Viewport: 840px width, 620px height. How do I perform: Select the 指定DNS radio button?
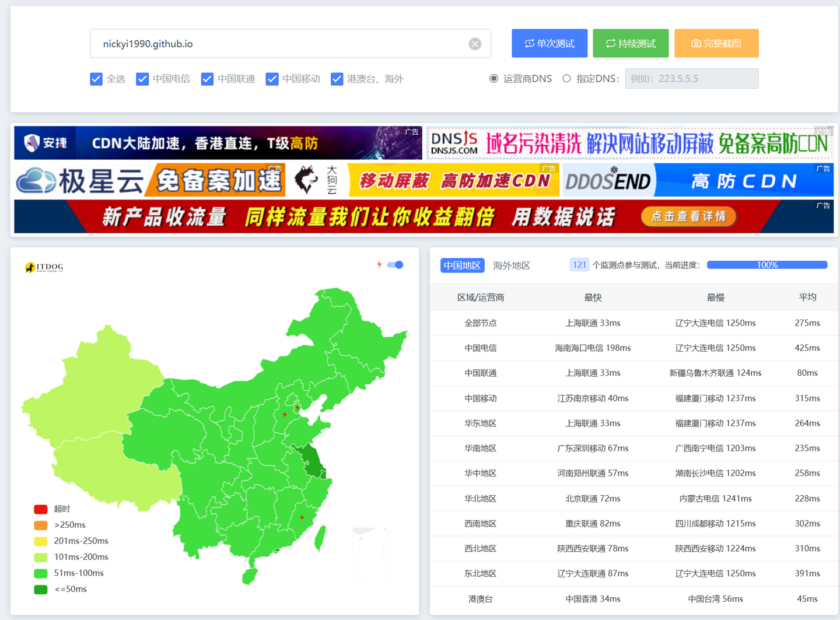pyautogui.click(x=566, y=78)
